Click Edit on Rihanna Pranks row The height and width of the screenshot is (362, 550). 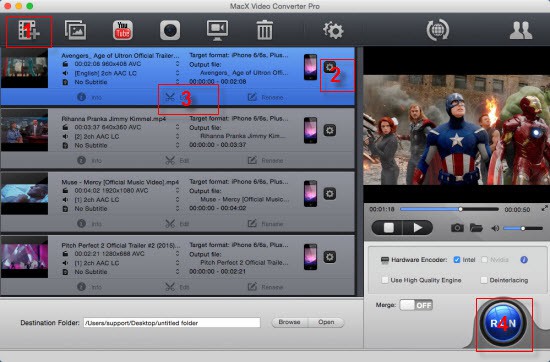tap(177, 160)
